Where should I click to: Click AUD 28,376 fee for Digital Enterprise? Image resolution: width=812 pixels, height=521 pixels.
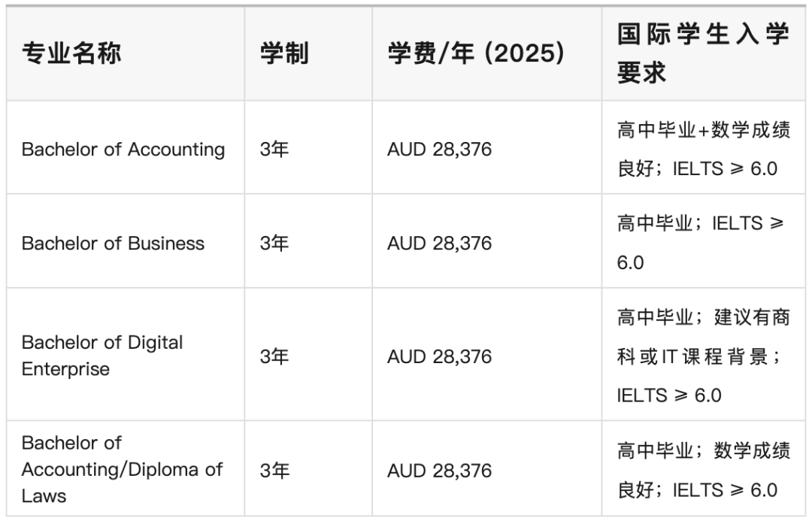click(439, 356)
